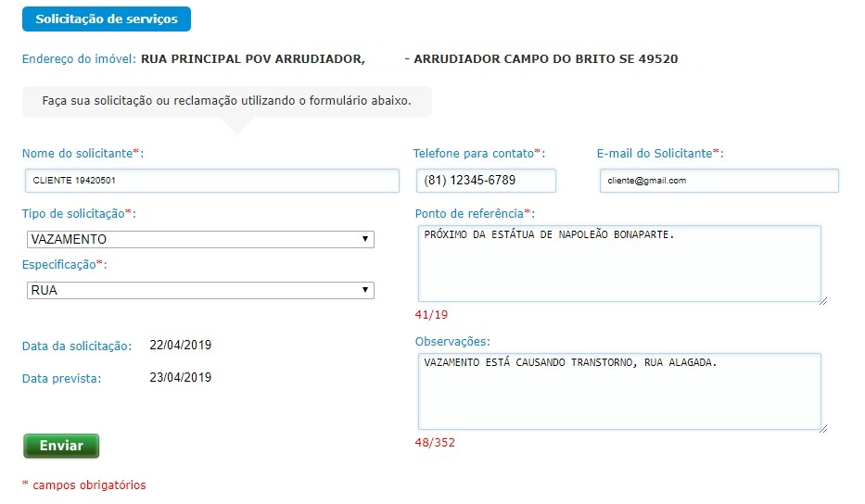Click inside the Ponto de referência text area
This screenshot has height=504, width=865.
[x=618, y=264]
